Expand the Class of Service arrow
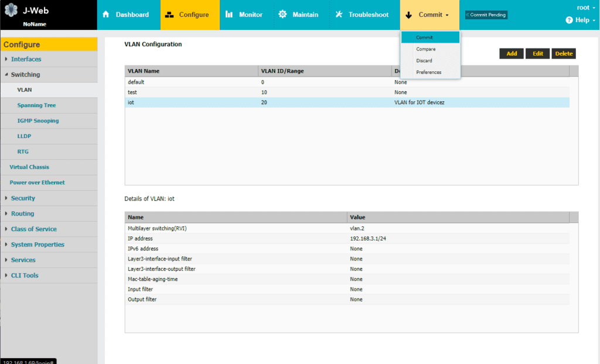Viewport: 600px width, 364px height. (6, 229)
